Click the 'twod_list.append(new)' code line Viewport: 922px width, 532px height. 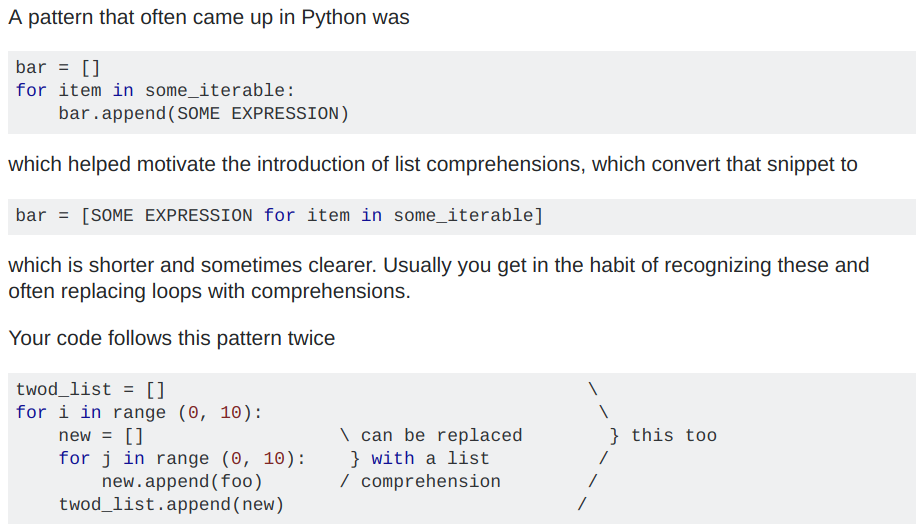[x=171, y=505]
